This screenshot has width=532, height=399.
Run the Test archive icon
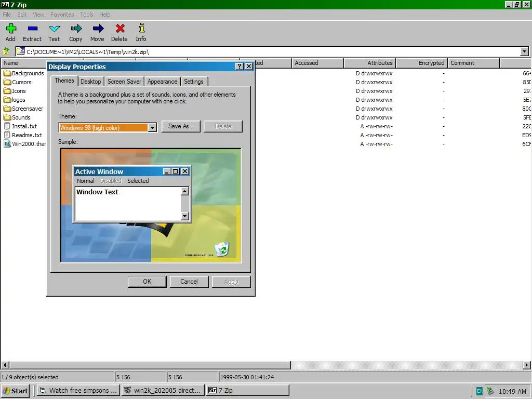tap(54, 29)
